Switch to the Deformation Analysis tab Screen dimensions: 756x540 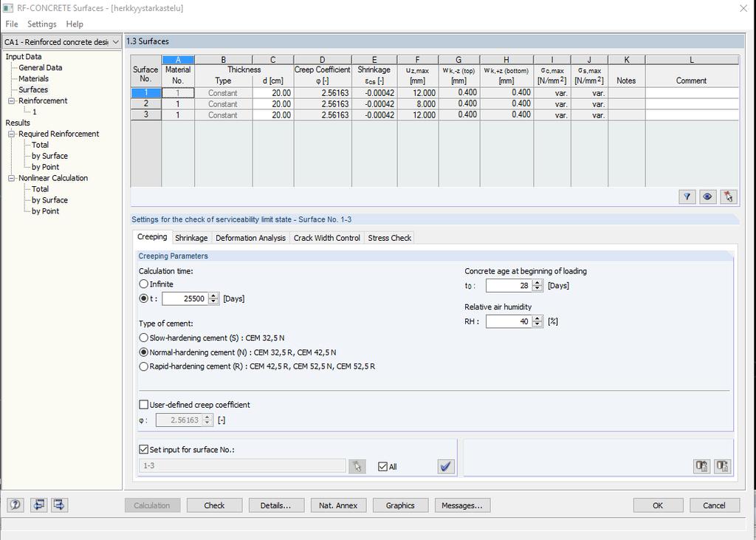pyautogui.click(x=250, y=238)
